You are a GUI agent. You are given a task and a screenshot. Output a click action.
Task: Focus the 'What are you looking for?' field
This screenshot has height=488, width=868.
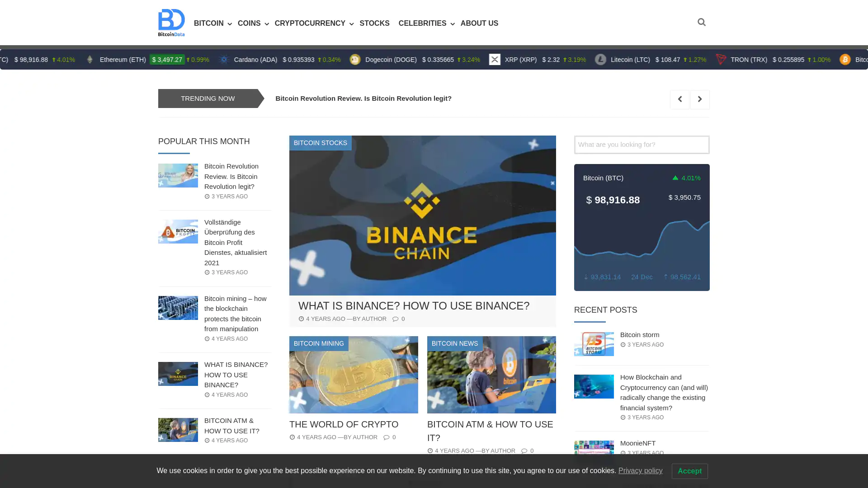tap(642, 145)
